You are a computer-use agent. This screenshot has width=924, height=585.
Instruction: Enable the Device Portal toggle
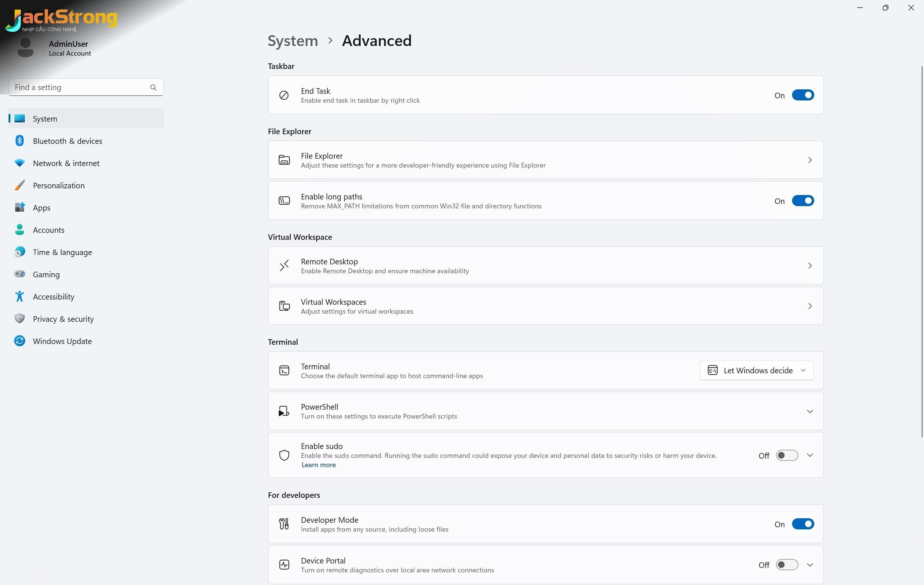[x=786, y=565]
